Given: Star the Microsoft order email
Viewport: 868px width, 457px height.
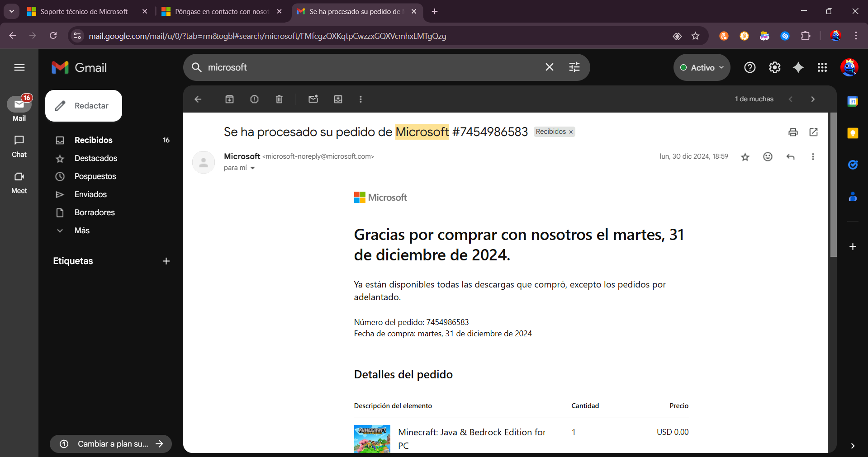Looking at the screenshot, I should [745, 157].
